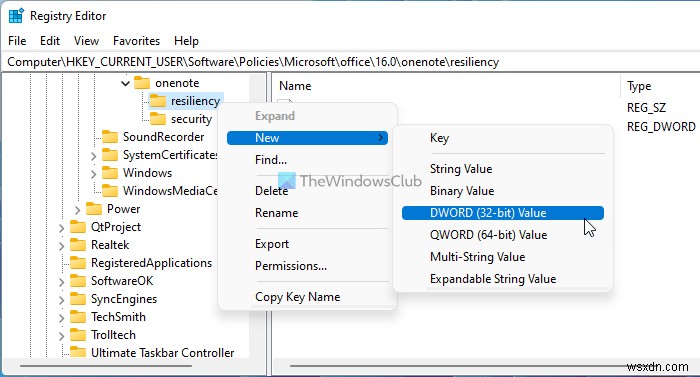This screenshot has width=700, height=377.
Task: Click the SyncEngines folder icon
Action: coord(78,299)
